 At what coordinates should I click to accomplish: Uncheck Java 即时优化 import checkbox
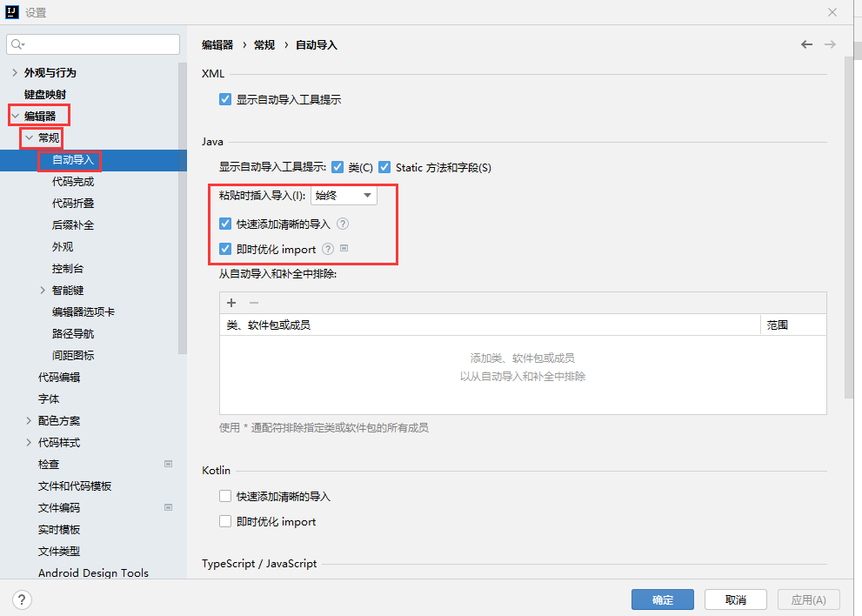point(225,250)
